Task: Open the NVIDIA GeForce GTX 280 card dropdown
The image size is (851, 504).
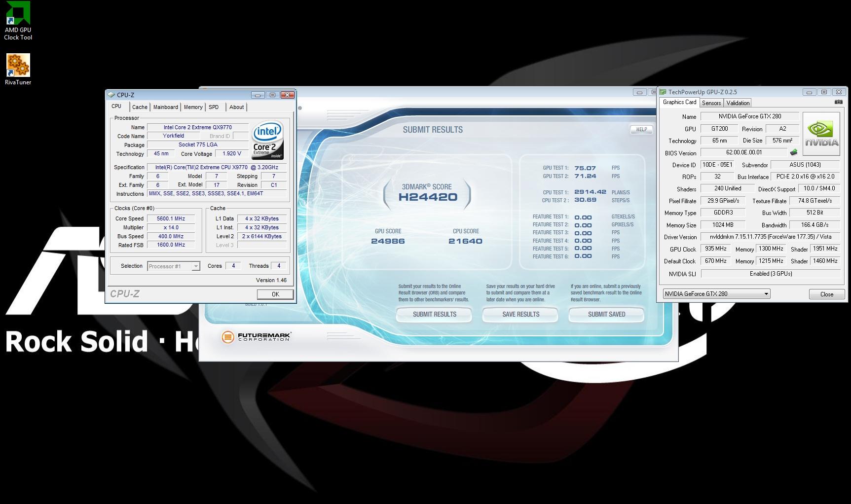Action: 716,294
